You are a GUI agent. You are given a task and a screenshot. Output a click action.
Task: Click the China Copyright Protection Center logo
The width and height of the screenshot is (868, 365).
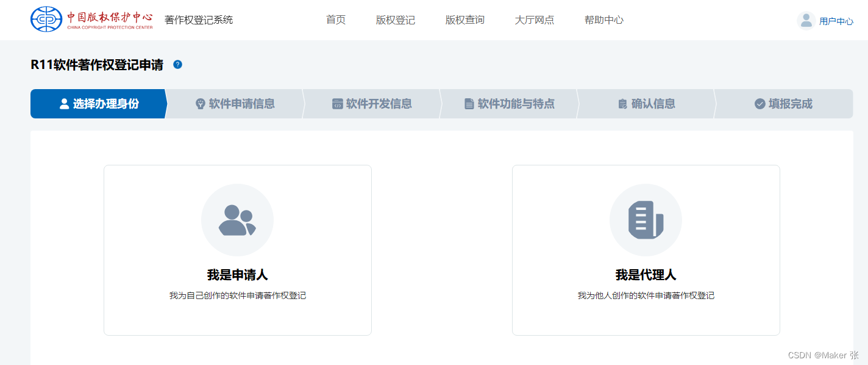[x=91, y=20]
